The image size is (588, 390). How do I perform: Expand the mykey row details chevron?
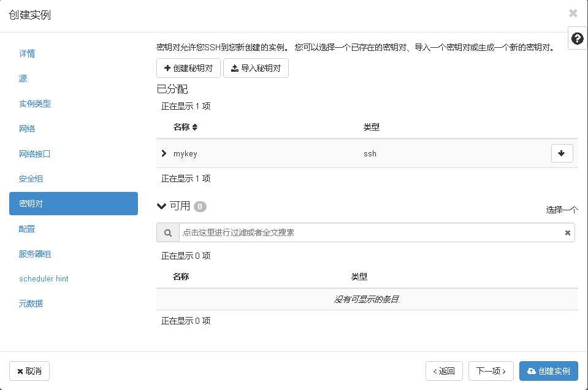coord(164,153)
